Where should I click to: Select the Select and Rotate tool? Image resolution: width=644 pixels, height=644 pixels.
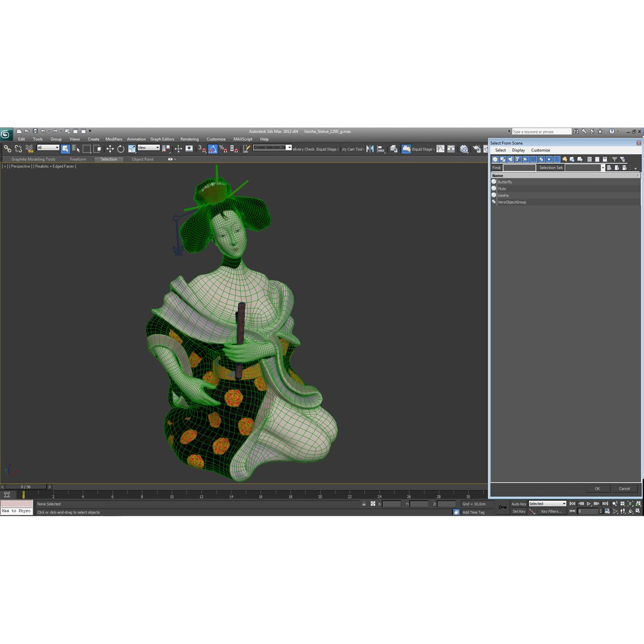point(120,148)
